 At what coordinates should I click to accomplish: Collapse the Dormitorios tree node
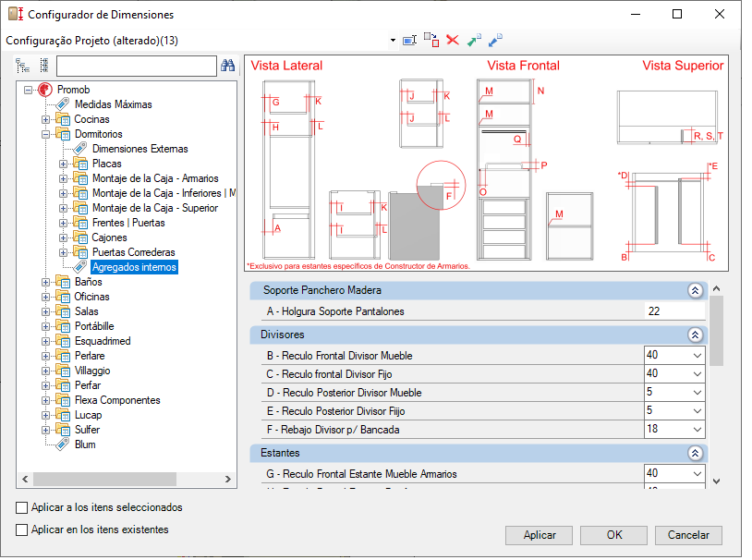pos(45,134)
